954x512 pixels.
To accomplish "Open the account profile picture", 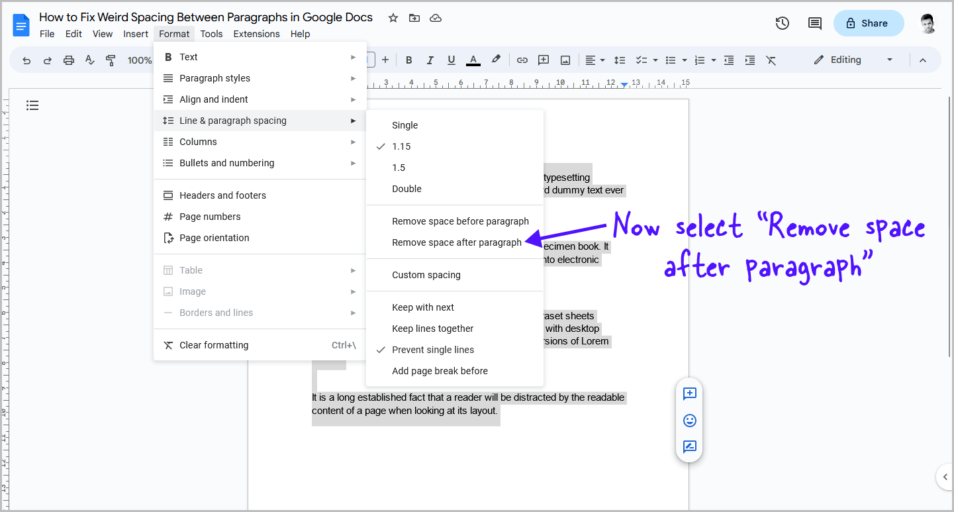I will [x=928, y=23].
